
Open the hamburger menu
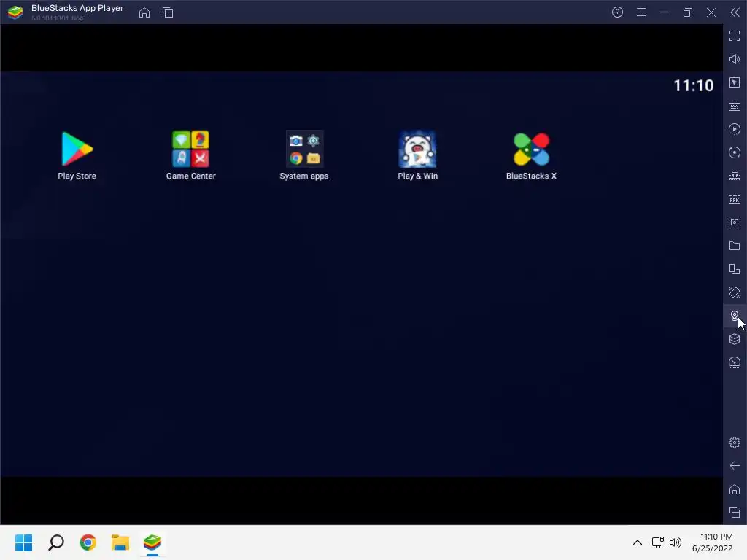tap(641, 12)
